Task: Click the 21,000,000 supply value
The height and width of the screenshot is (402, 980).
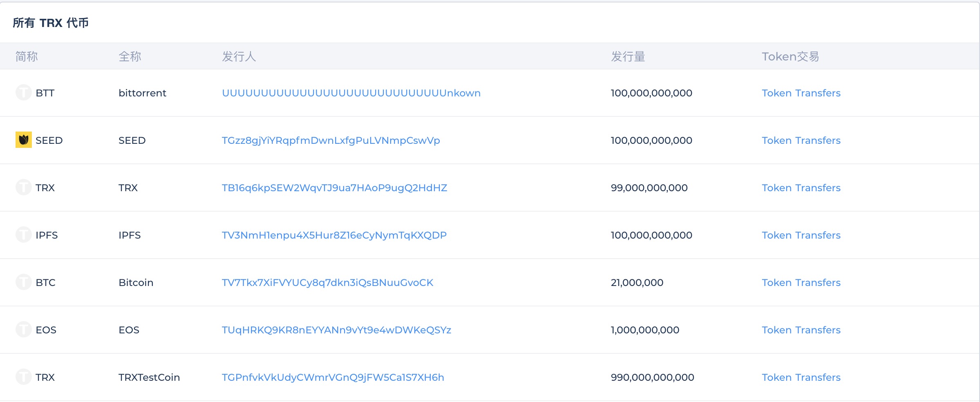Action: (637, 283)
